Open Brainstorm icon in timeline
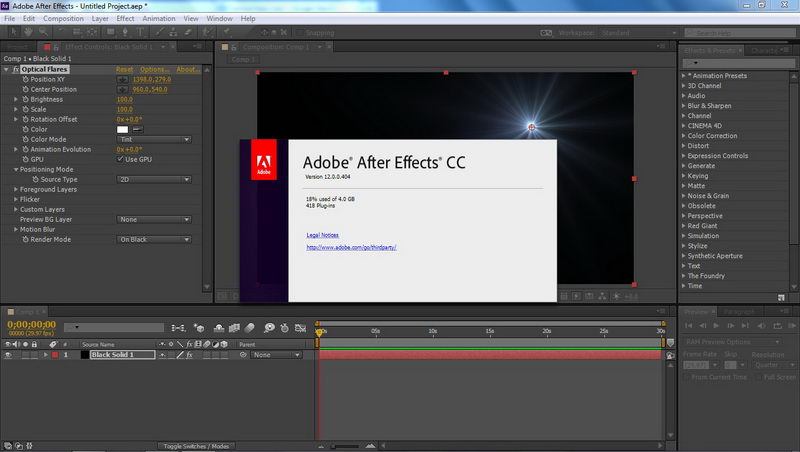Image resolution: width=800 pixels, height=452 pixels. [x=269, y=328]
